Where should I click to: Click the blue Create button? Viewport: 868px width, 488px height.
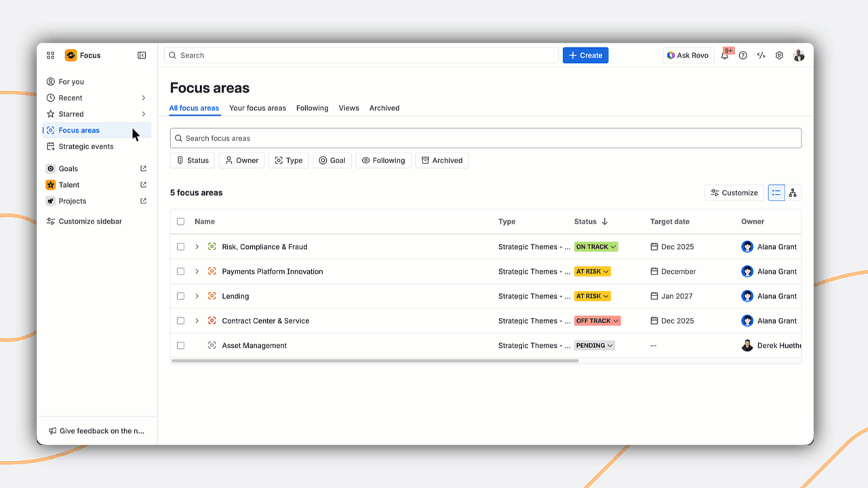pos(585,56)
